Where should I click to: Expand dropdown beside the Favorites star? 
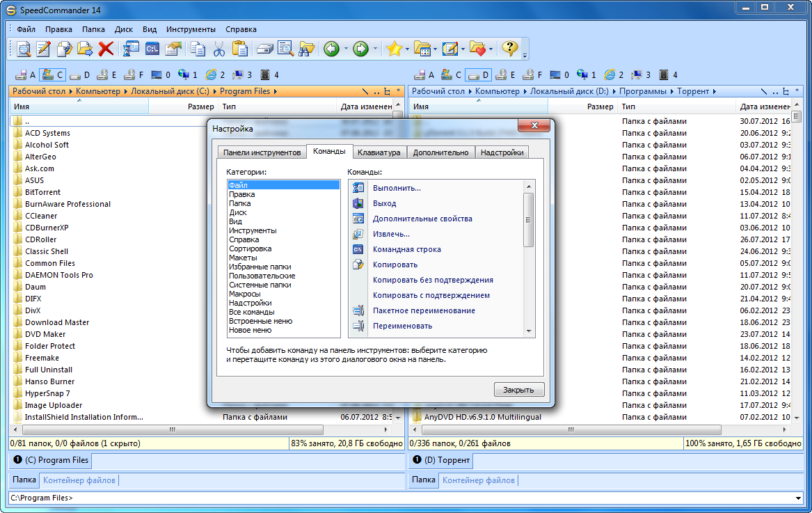point(408,49)
